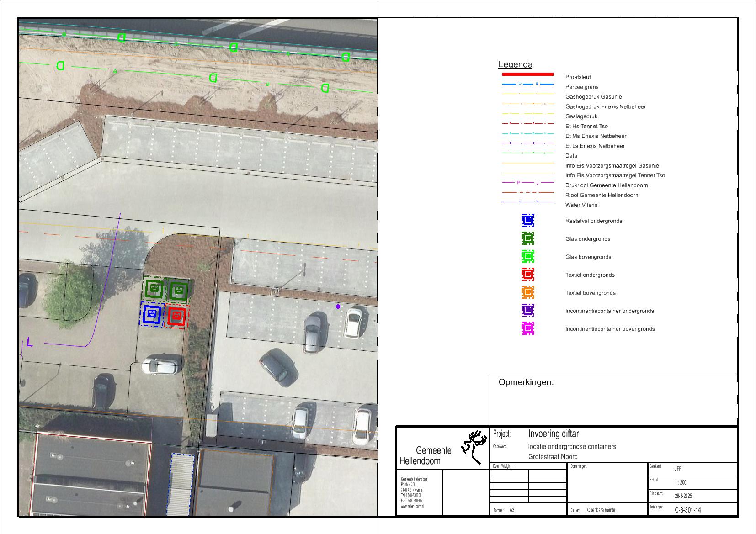Click the dark green Glas ondergronds legend icon
This screenshot has width=756, height=534.
coord(527,238)
